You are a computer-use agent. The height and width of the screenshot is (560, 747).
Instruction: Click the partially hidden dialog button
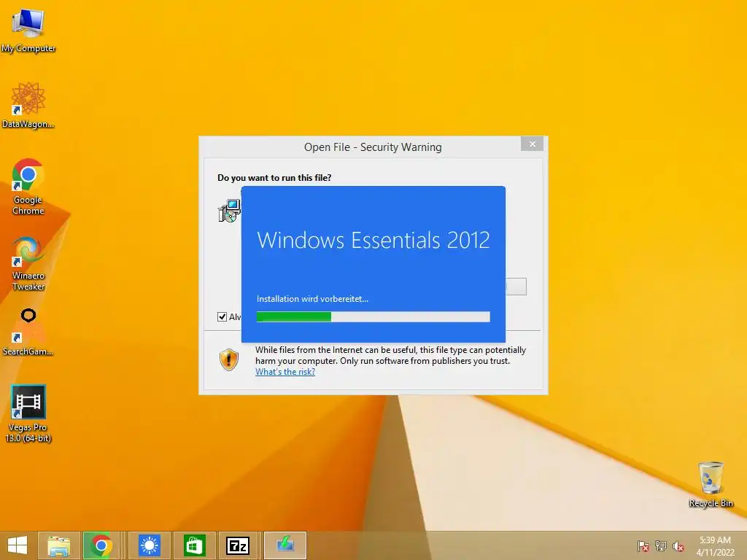516,287
